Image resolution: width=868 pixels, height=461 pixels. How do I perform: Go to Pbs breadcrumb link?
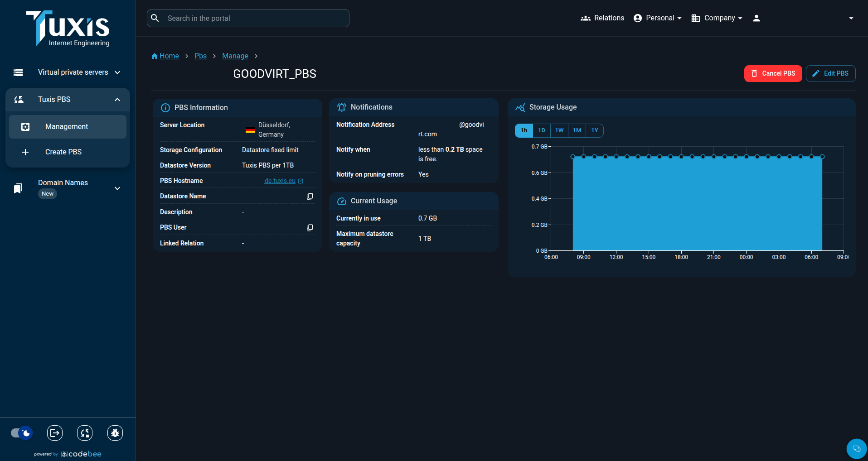pos(200,56)
